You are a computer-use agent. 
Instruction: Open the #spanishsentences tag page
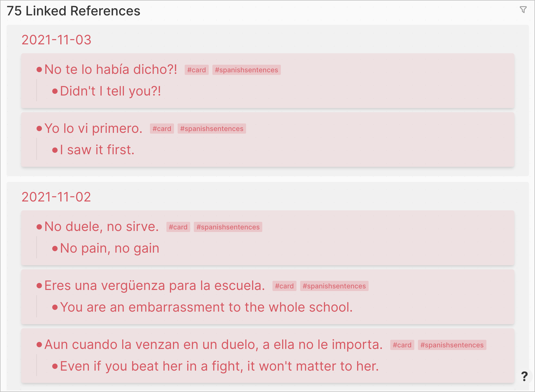[x=247, y=70]
